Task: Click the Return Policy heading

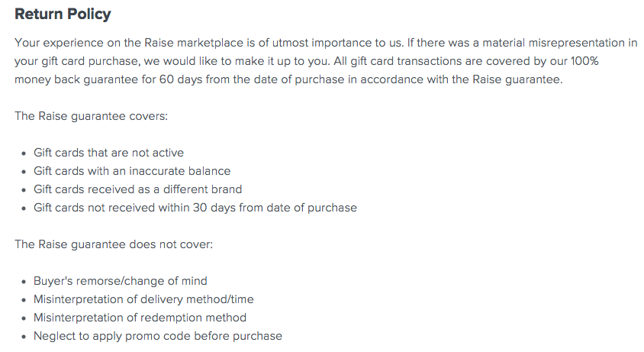Action: pyautogui.click(x=63, y=14)
